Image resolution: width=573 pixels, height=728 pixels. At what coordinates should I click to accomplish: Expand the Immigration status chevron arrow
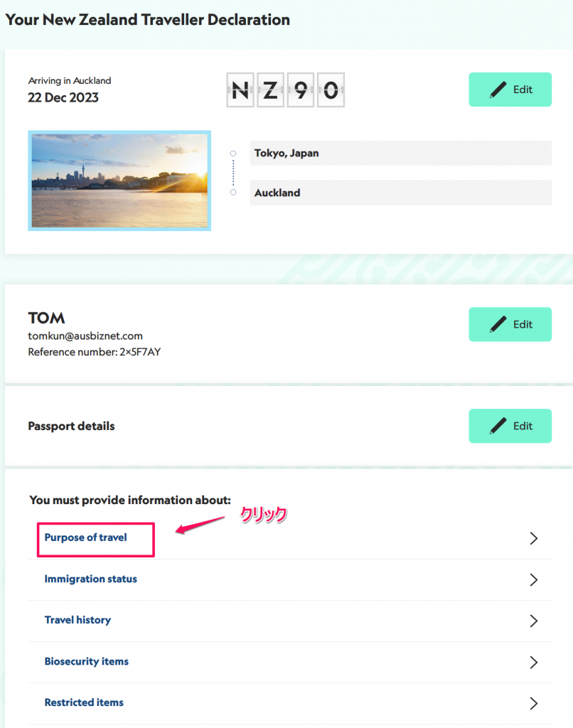pyautogui.click(x=533, y=579)
